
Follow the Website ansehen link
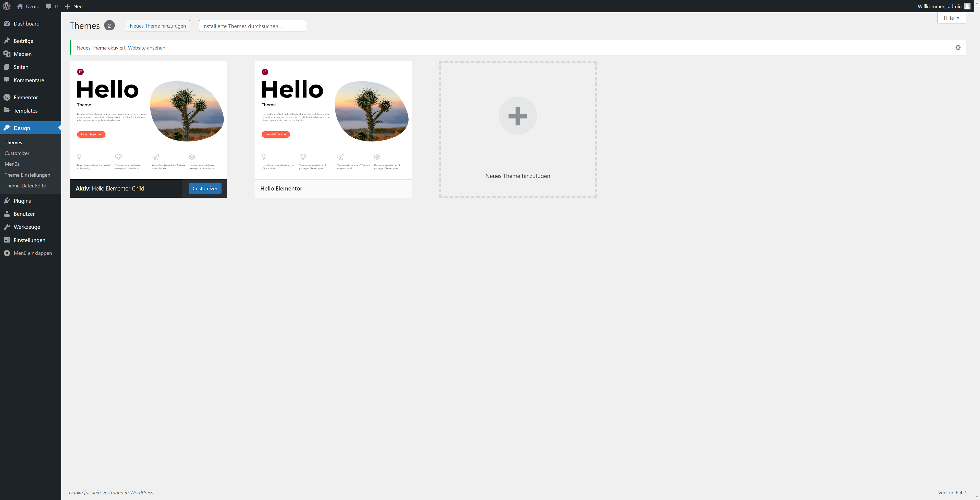pyautogui.click(x=146, y=47)
